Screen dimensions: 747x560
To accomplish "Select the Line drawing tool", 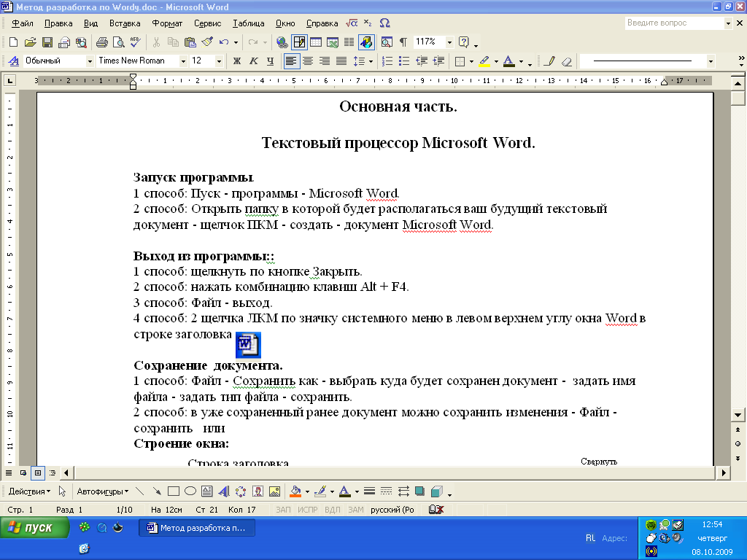I will pos(139,491).
